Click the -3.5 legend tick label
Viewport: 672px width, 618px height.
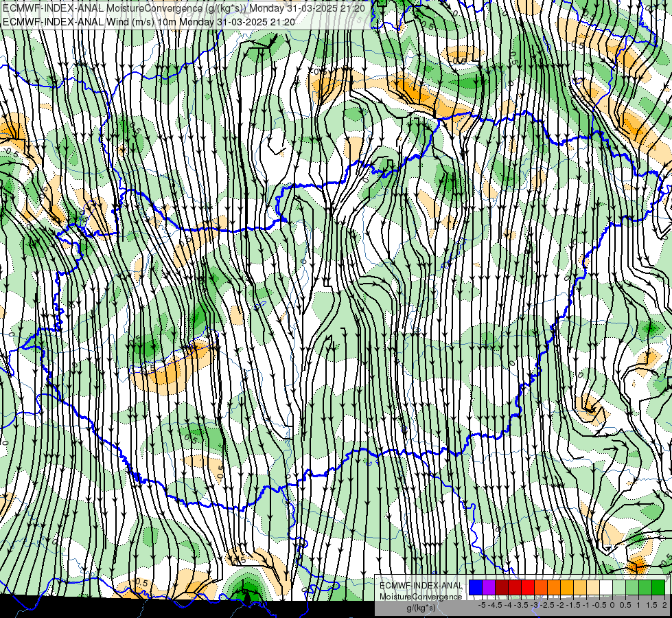[x=521, y=605]
